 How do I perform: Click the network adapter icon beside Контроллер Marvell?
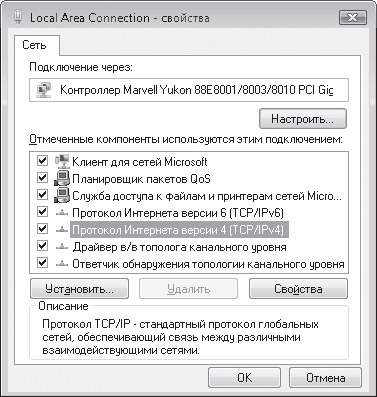click(x=44, y=90)
